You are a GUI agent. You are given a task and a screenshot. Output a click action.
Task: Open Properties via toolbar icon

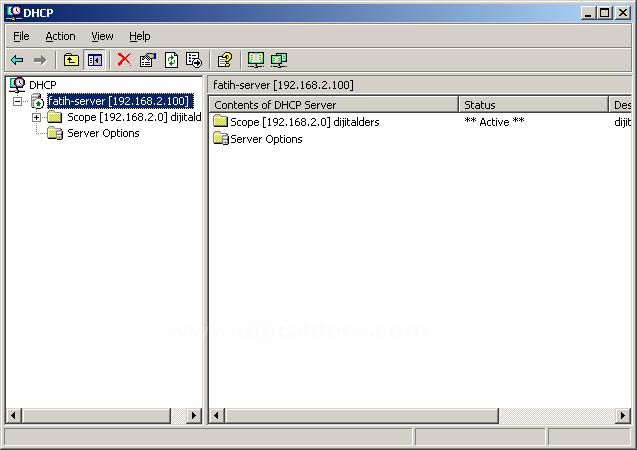[x=148, y=60]
